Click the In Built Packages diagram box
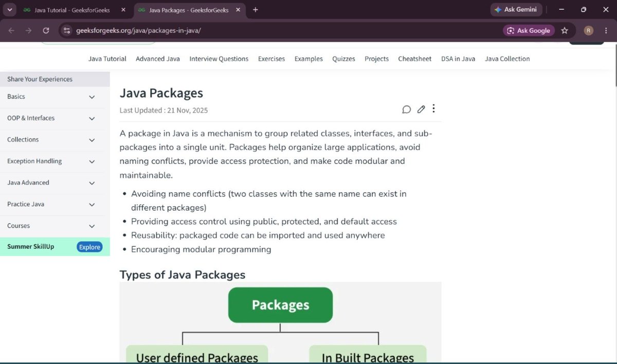The height and width of the screenshot is (364, 617). point(368,354)
